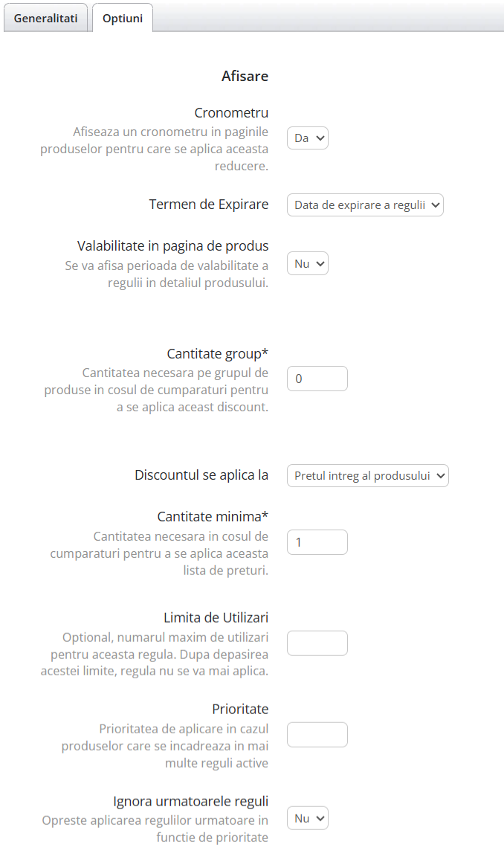The width and height of the screenshot is (504, 862).
Task: Click the Prioritate input field
Action: pos(317,734)
